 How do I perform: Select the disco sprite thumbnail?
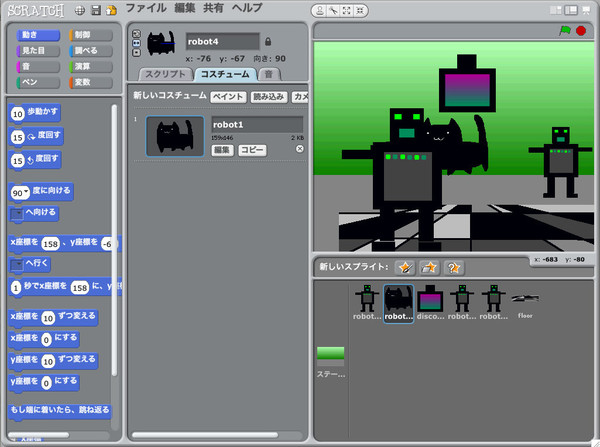tap(430, 299)
